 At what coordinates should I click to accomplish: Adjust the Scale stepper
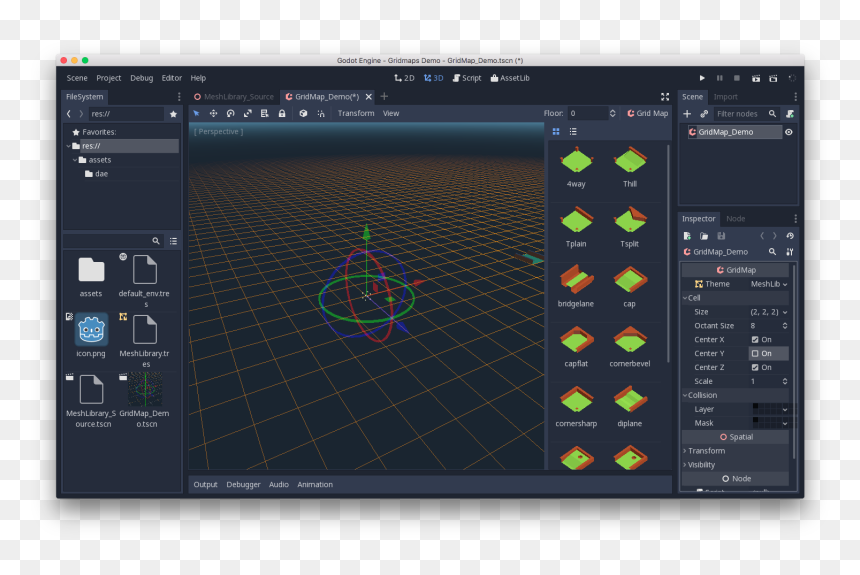tap(785, 381)
